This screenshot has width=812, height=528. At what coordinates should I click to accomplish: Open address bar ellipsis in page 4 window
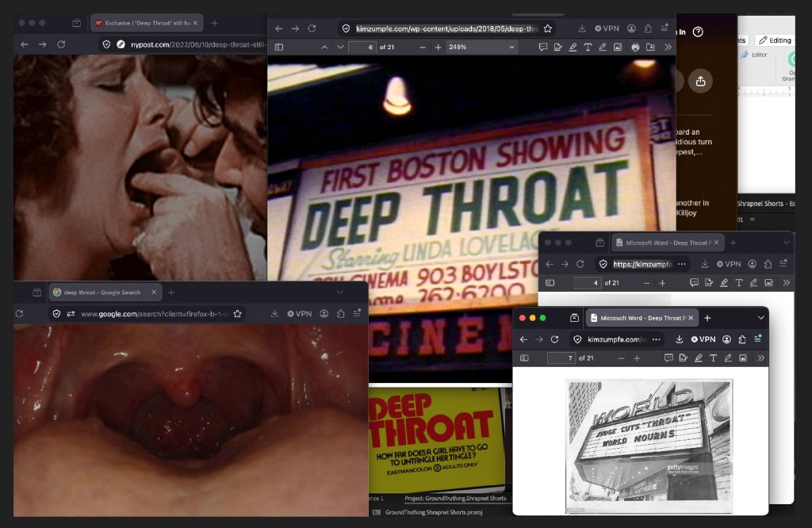(681, 264)
